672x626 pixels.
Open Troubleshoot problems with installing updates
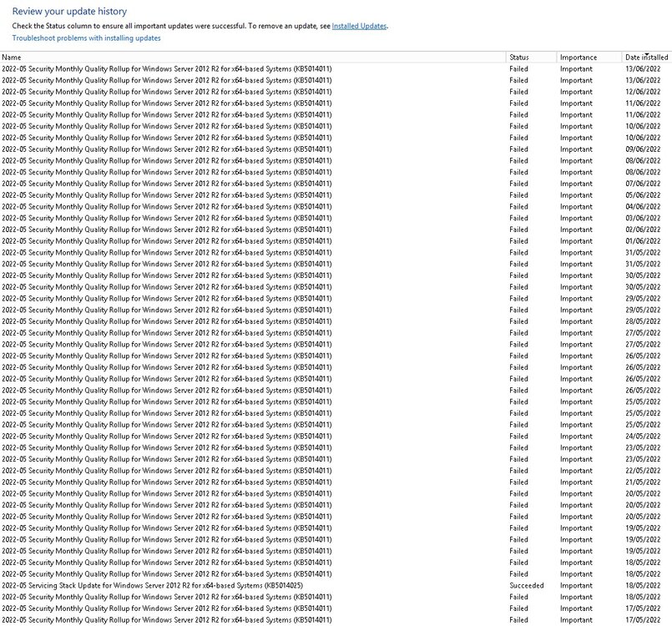click(86, 38)
